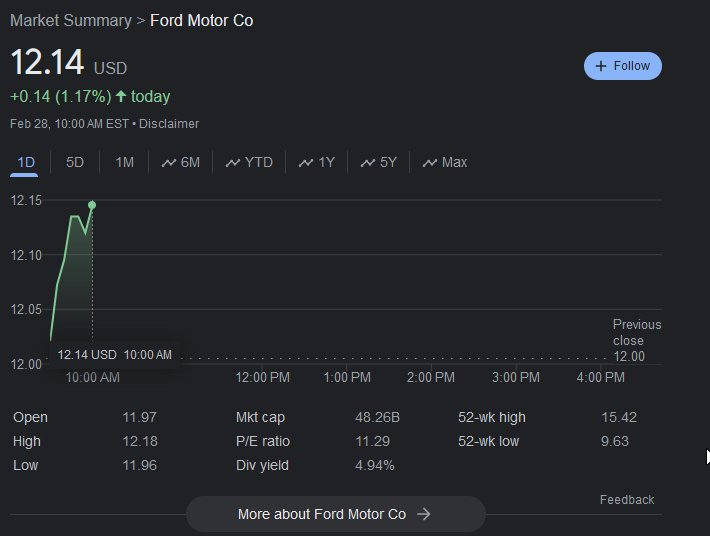Click the plus icon in Follow
The width and height of the screenshot is (710, 536).
[601, 66]
